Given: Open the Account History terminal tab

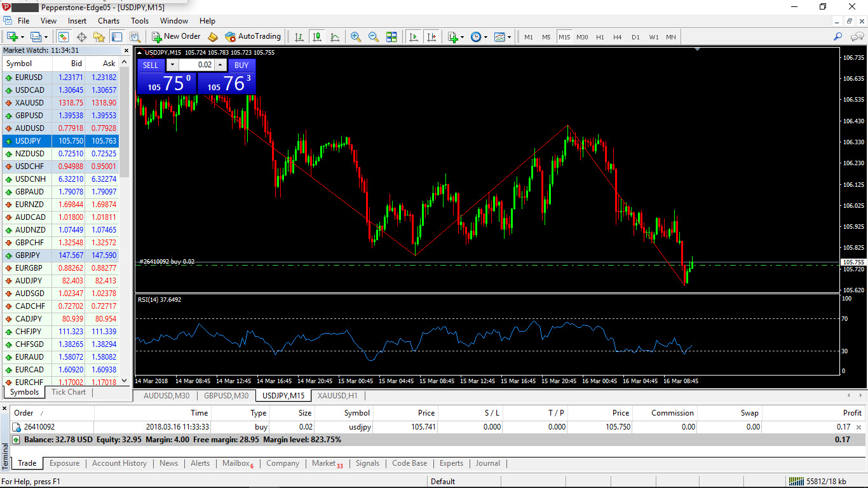Looking at the screenshot, I should pyautogui.click(x=119, y=463).
